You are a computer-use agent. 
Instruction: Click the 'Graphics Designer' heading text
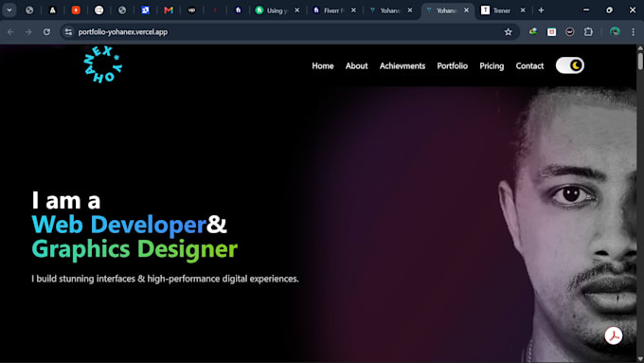tap(134, 249)
